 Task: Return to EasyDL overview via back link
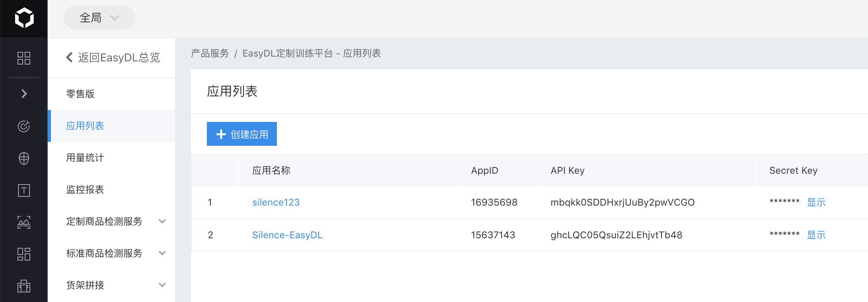(113, 58)
